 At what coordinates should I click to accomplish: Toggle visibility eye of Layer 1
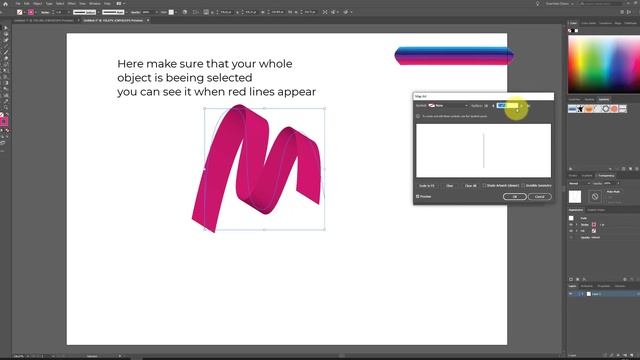pyautogui.click(x=571, y=294)
